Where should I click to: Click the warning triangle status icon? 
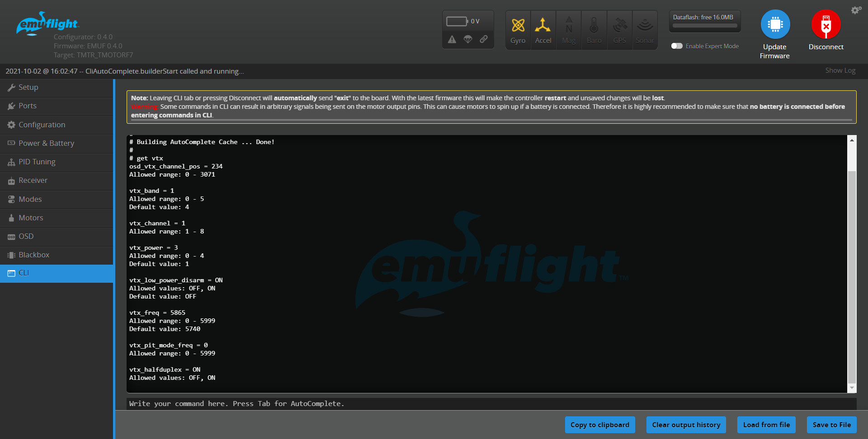[452, 39]
